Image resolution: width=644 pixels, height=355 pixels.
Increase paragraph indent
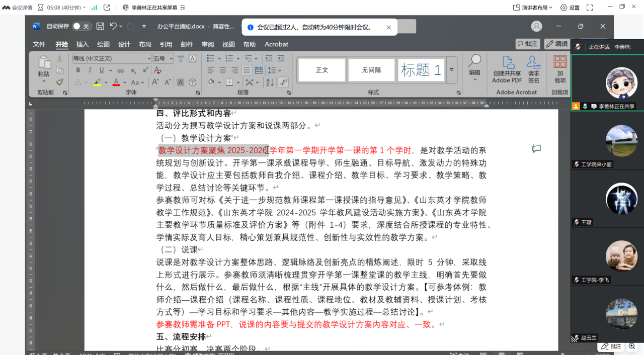281,58
